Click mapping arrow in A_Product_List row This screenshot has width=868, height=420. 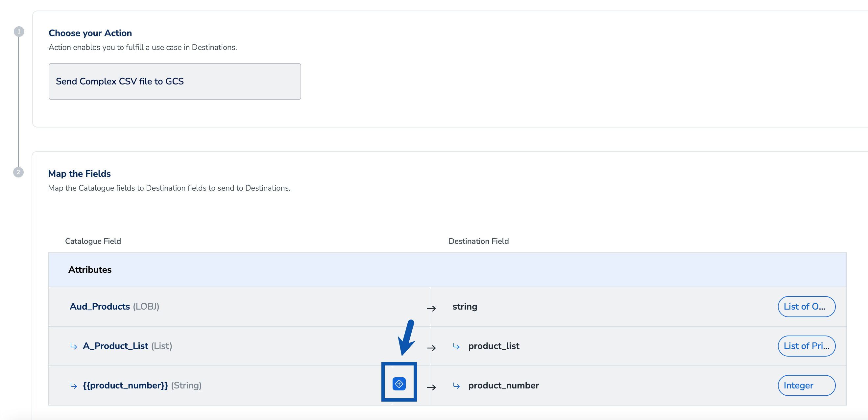(x=431, y=348)
